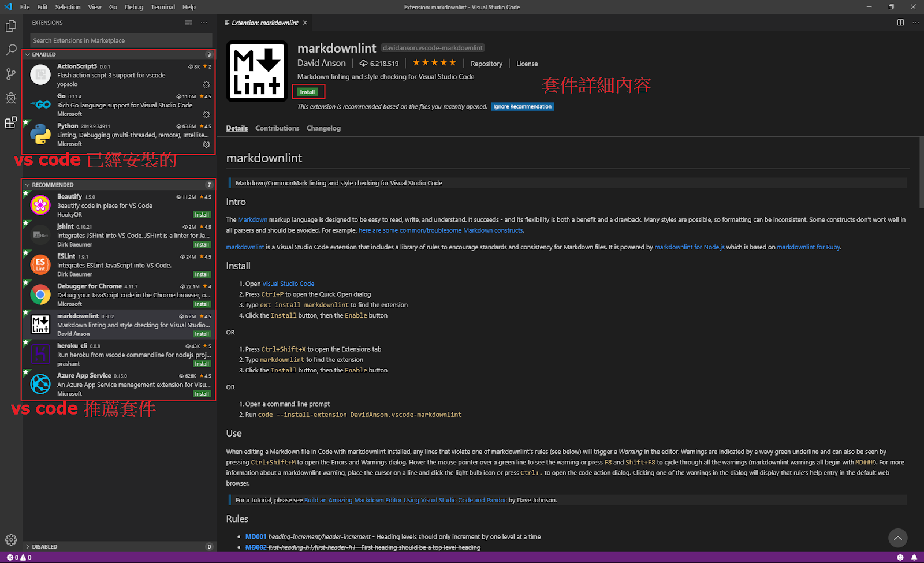Select the Details tab
Image resolution: width=924 pixels, height=563 pixels.
click(x=237, y=128)
